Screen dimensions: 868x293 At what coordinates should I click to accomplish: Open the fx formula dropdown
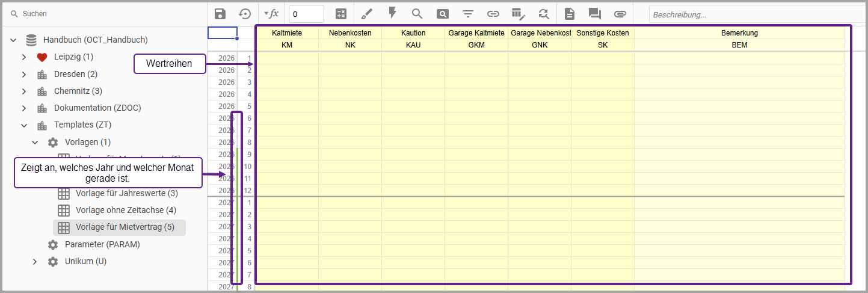click(x=271, y=13)
